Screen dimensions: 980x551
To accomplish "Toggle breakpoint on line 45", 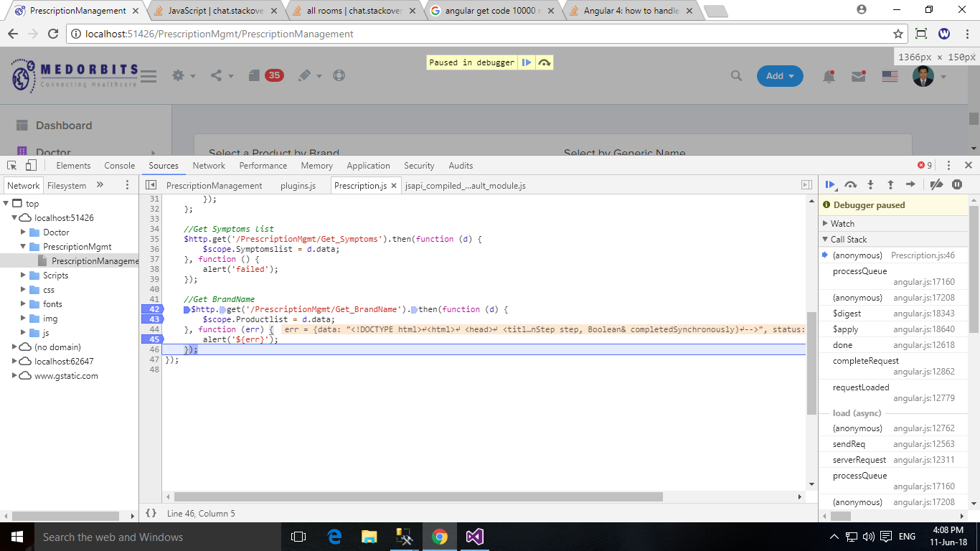I will (x=152, y=339).
